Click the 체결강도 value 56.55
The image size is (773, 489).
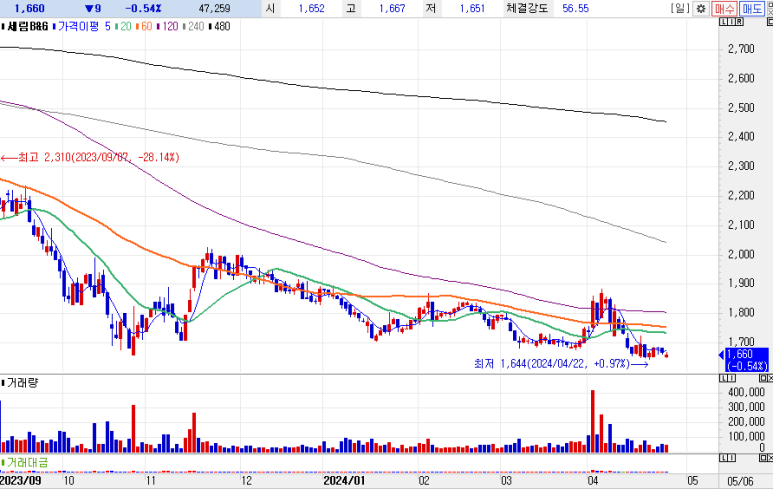[576, 8]
